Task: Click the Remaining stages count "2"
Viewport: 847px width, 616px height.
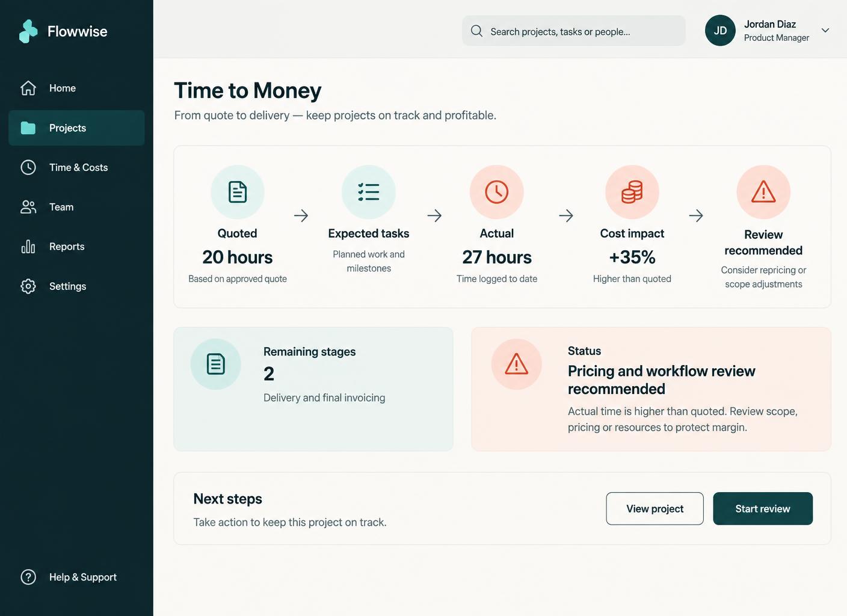Action: point(269,374)
